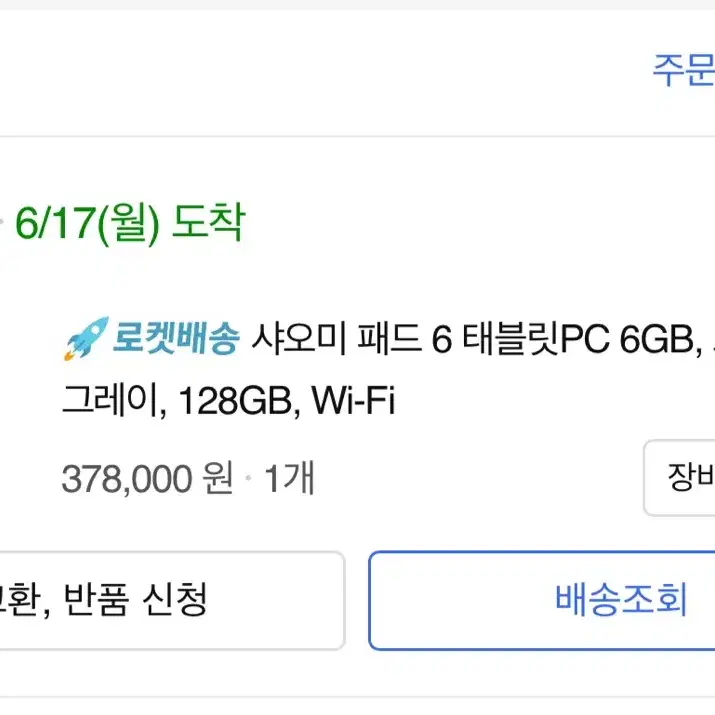Click the 6GB text in the product title
715x715 pixels.
(x=661, y=340)
